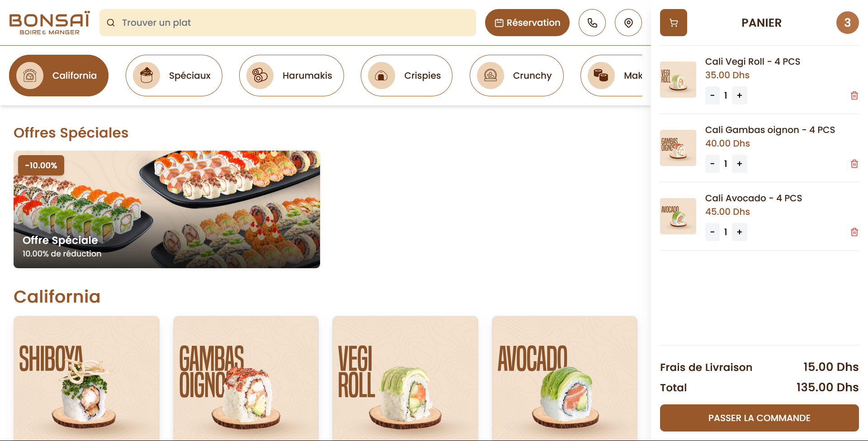Click the shopping cart icon
Viewport: 868px width, 441px height.
[674, 23]
